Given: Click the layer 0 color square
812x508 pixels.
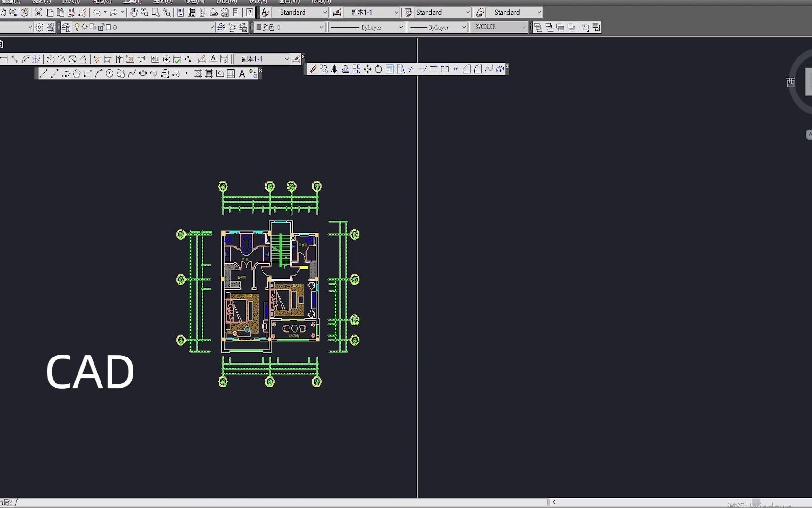Looking at the screenshot, I should click(109, 27).
